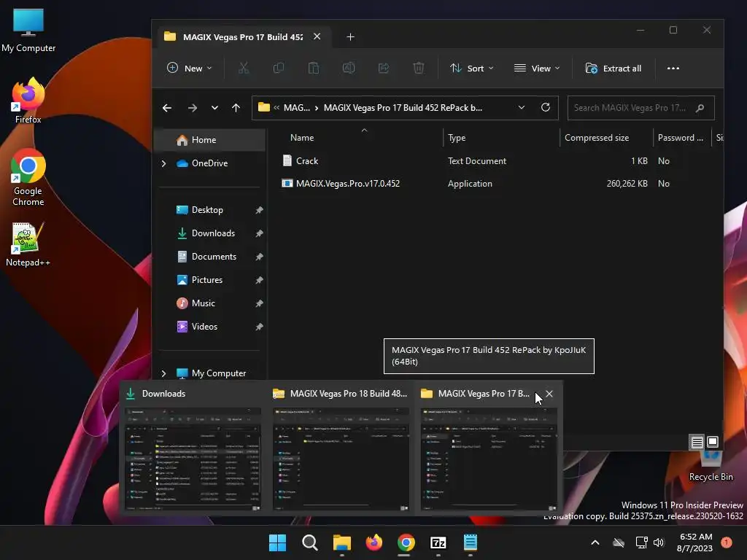Open 7-Zip from the taskbar
Viewport: 747px width, 560px height.
click(x=438, y=542)
